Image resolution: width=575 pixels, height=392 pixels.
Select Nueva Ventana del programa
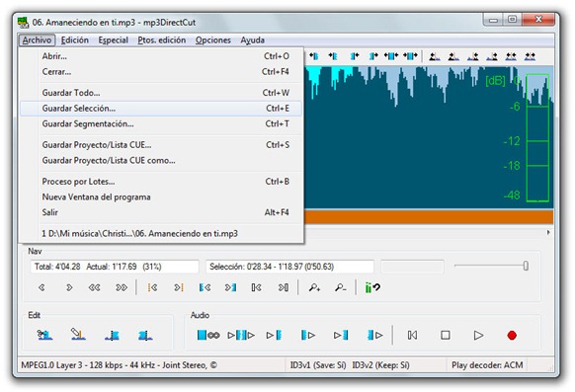tap(161, 197)
